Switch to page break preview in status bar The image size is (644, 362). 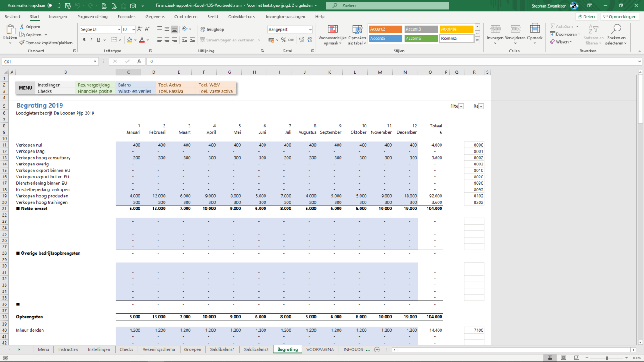click(577, 358)
